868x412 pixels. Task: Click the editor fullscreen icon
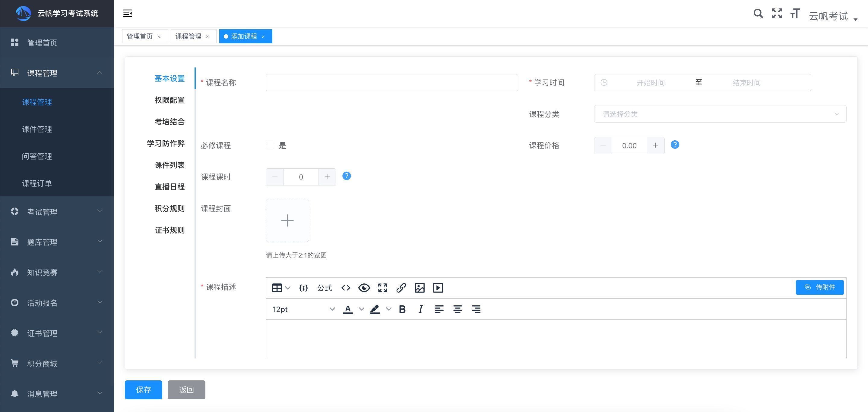point(382,288)
